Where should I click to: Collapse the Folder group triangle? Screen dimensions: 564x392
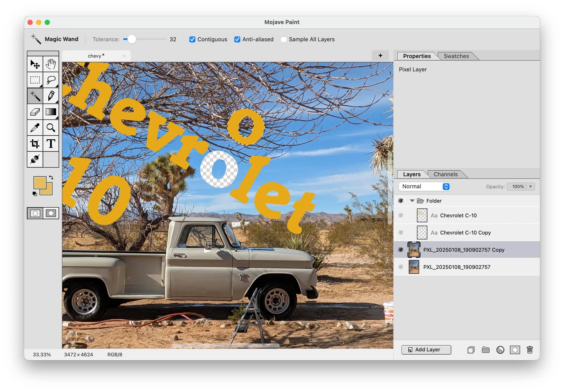[412, 201]
